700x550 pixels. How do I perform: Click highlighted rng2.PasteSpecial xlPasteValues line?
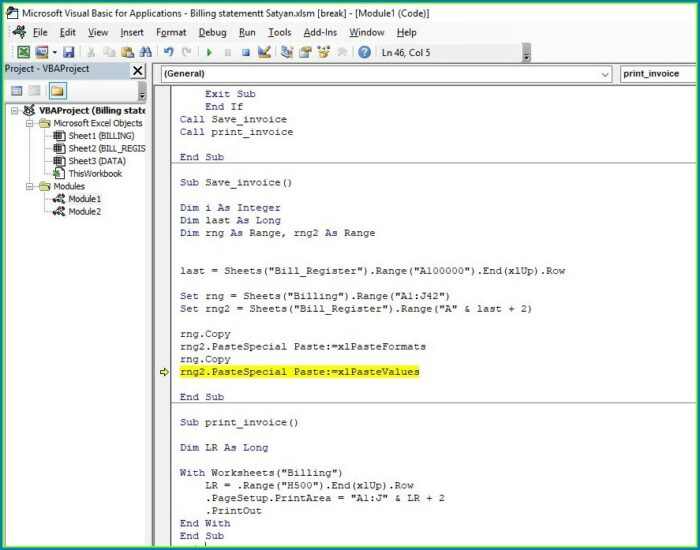coord(300,372)
